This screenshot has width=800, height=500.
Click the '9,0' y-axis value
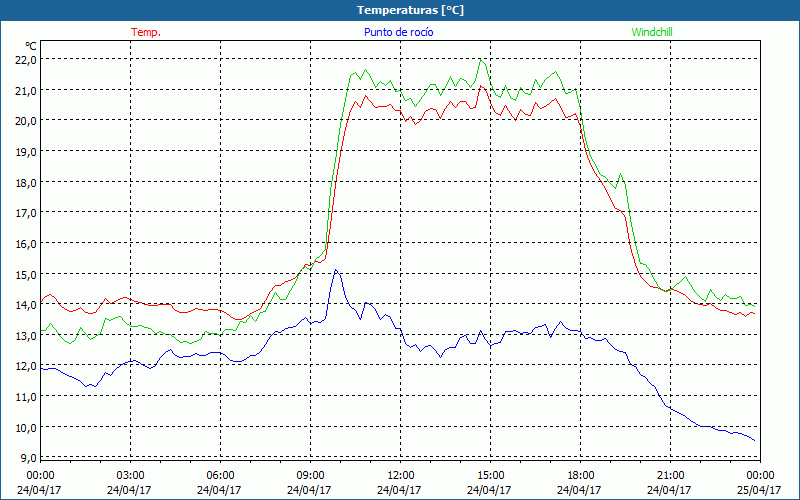pos(29,457)
